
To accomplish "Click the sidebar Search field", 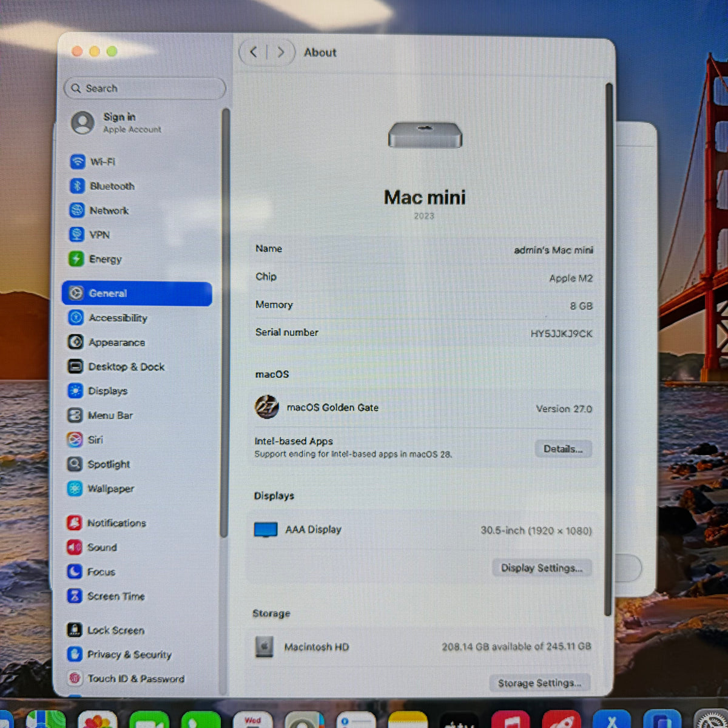I will [x=144, y=89].
